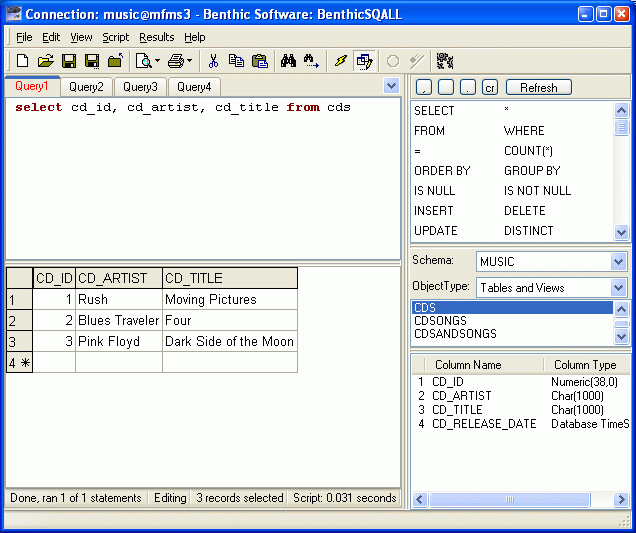Screen dimensions: 636x533
Task: Click the Moving Pictures cell
Action: (230, 299)
